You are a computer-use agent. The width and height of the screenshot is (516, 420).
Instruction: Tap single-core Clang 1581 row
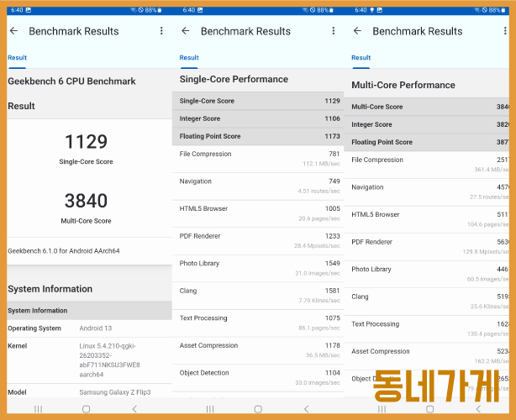[258, 296]
